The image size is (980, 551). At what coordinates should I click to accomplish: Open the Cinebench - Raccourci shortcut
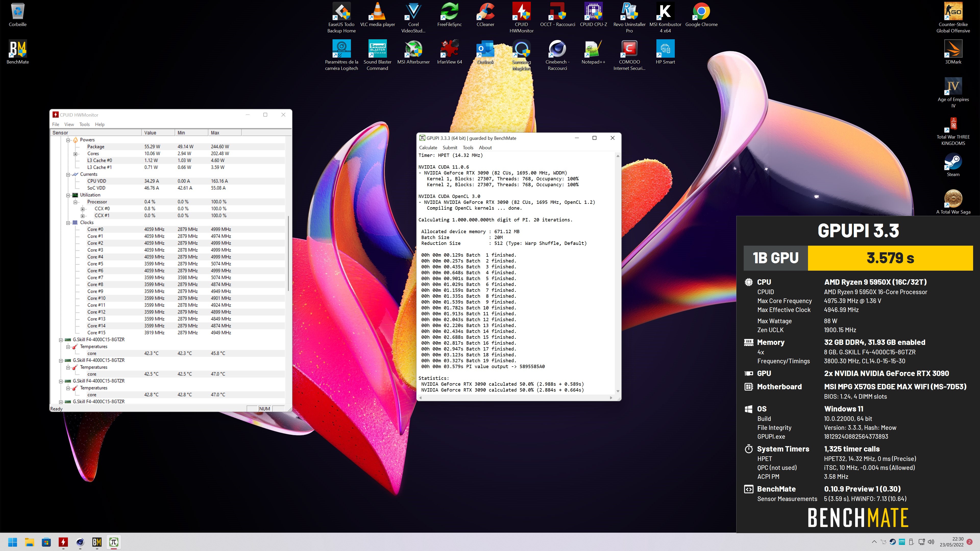pyautogui.click(x=557, y=55)
